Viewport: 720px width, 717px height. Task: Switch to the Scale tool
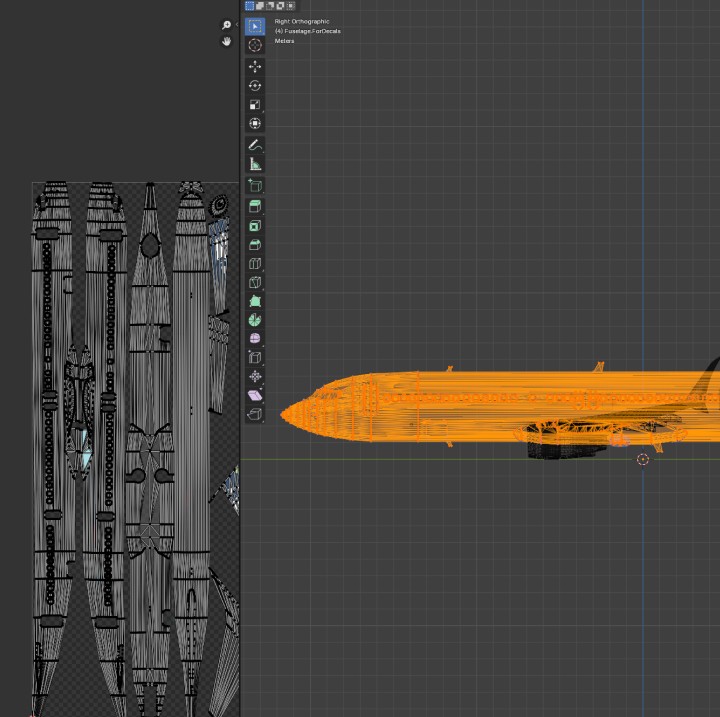tap(255, 104)
